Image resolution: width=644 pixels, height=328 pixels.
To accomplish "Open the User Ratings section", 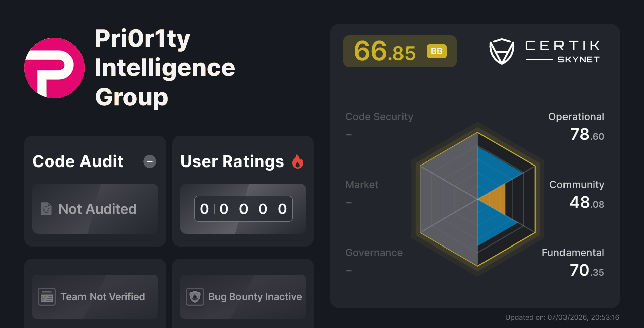I will tap(232, 161).
